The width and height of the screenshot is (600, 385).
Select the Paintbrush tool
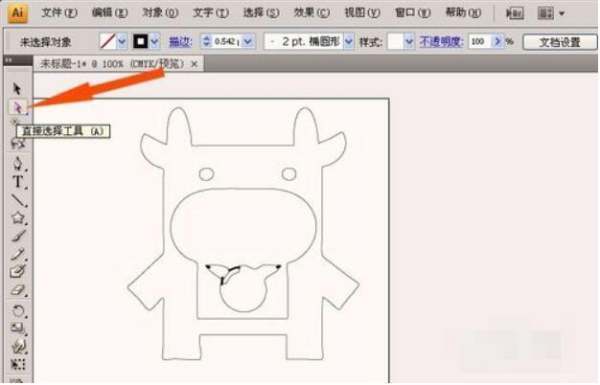tap(18, 235)
